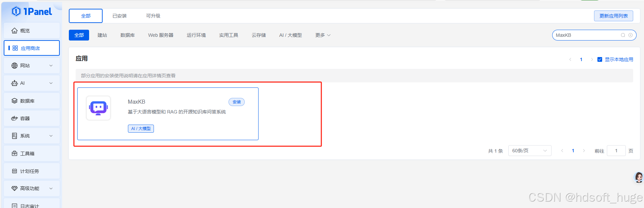Screen dimensions: 644x208
Task: Click the 系统 server icon
Action: pyautogui.click(x=15, y=136)
